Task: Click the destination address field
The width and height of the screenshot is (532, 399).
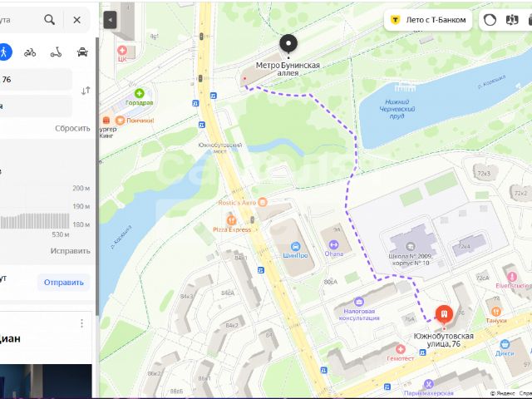Action: (36, 106)
